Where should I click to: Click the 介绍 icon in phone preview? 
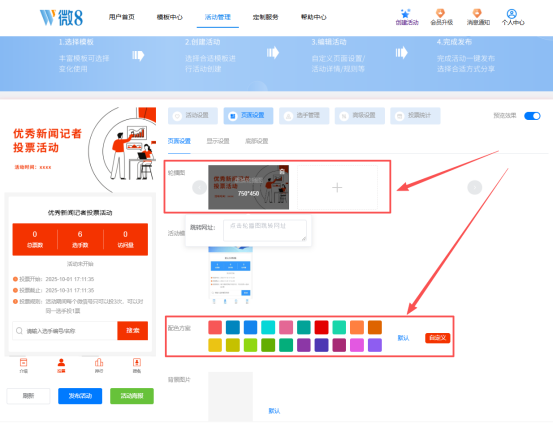[x=24, y=362]
